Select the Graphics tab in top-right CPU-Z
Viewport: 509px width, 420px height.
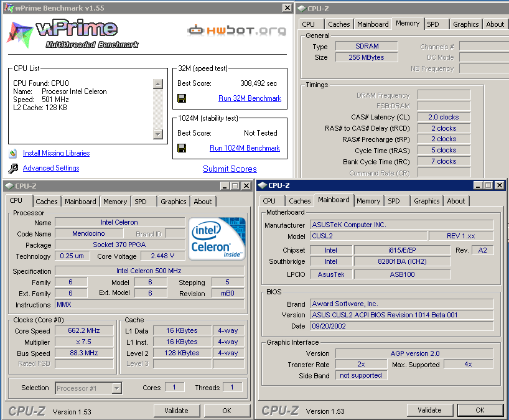coord(465,24)
